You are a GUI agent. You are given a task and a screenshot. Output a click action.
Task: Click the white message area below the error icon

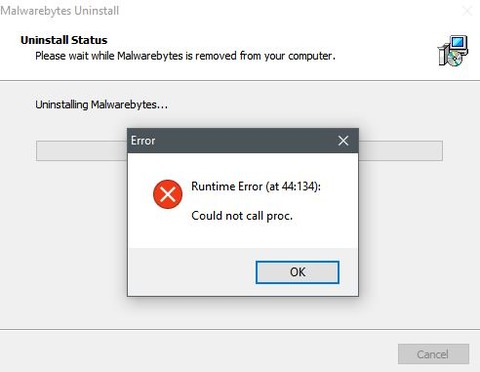click(168, 228)
